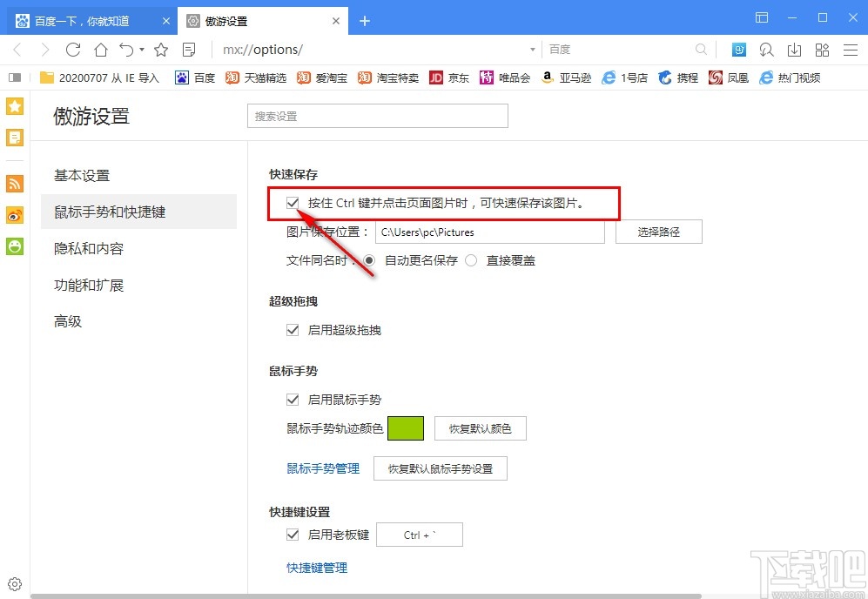Click the green gesture trail color swatch
This screenshot has width=868, height=599.
(406, 428)
